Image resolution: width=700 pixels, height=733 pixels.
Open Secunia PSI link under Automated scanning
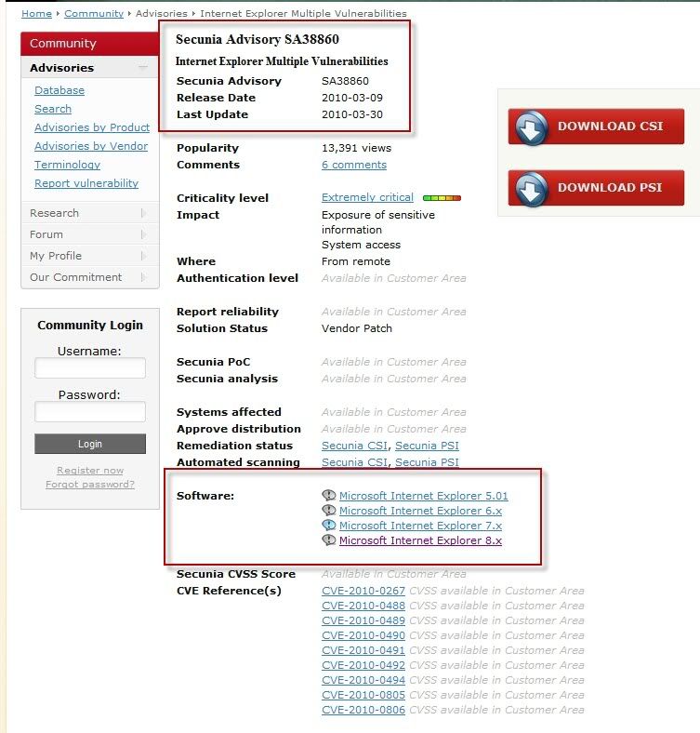point(427,462)
